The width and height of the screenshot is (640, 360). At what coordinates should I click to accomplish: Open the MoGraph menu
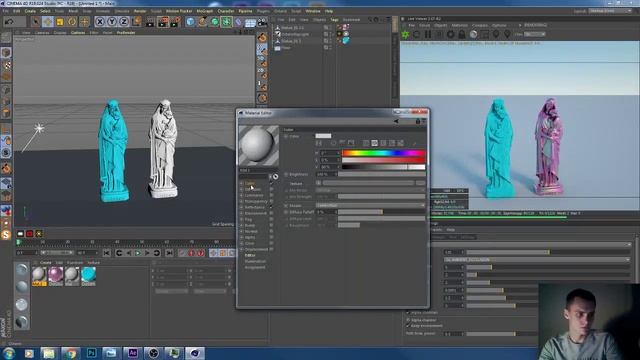(204, 11)
